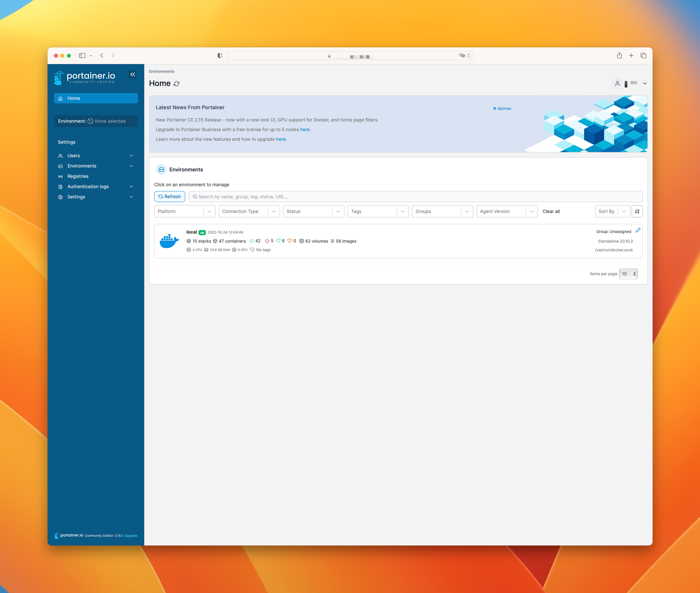The image size is (700, 593).
Task: Click the Environment: None selected box
Action: [x=96, y=121]
